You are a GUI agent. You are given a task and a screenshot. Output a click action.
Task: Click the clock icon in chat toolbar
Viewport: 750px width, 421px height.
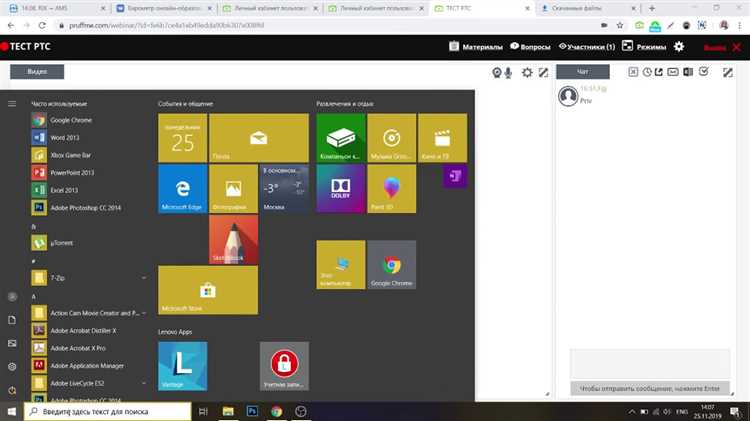pyautogui.click(x=647, y=72)
